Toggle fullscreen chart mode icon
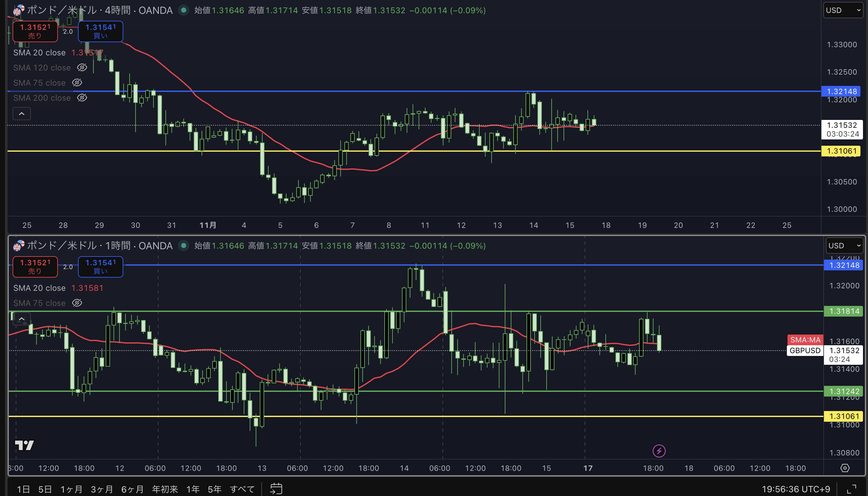 click(851, 489)
